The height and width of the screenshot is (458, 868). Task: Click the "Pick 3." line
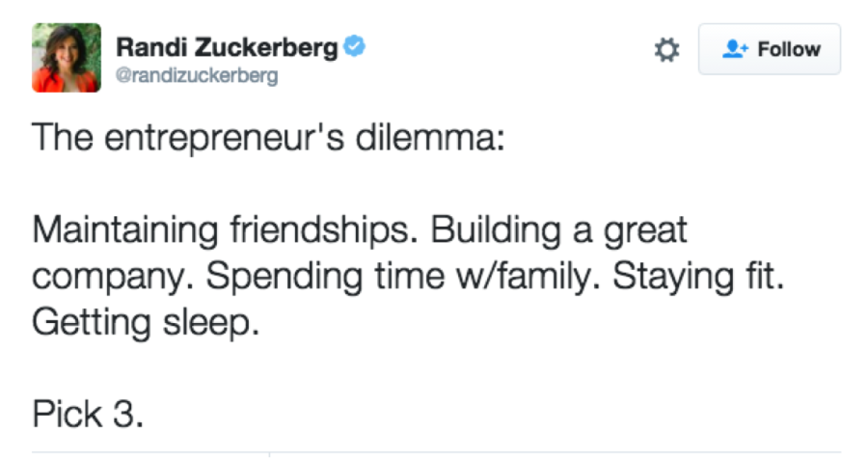tap(88, 414)
